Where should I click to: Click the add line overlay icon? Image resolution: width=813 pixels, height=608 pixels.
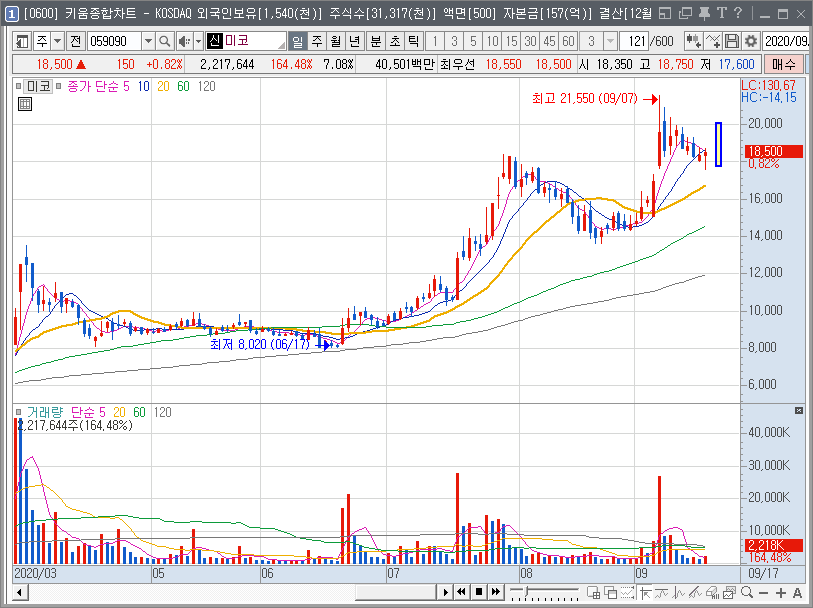[712, 41]
